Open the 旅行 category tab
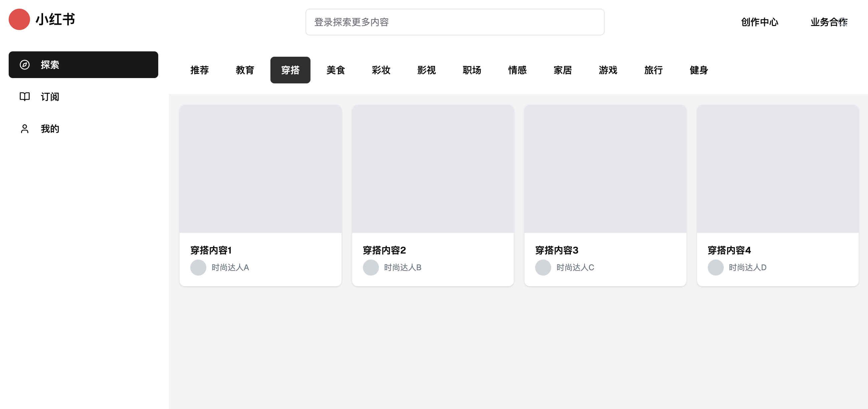The width and height of the screenshot is (868, 409). (x=653, y=70)
